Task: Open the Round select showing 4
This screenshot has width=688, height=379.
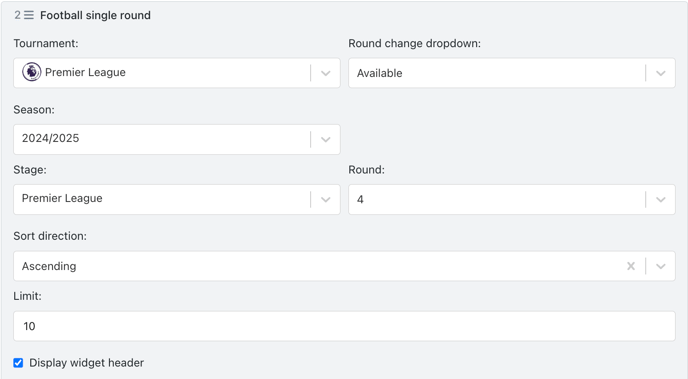Action: (512, 200)
